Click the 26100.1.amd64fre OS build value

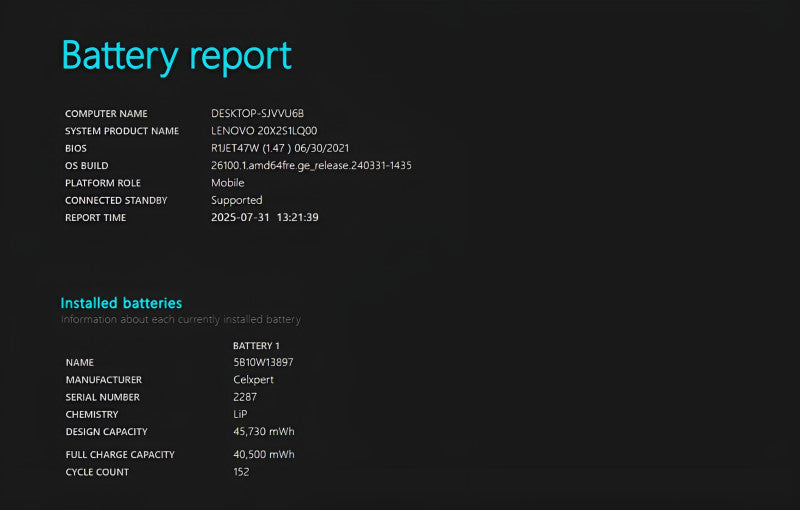click(311, 165)
